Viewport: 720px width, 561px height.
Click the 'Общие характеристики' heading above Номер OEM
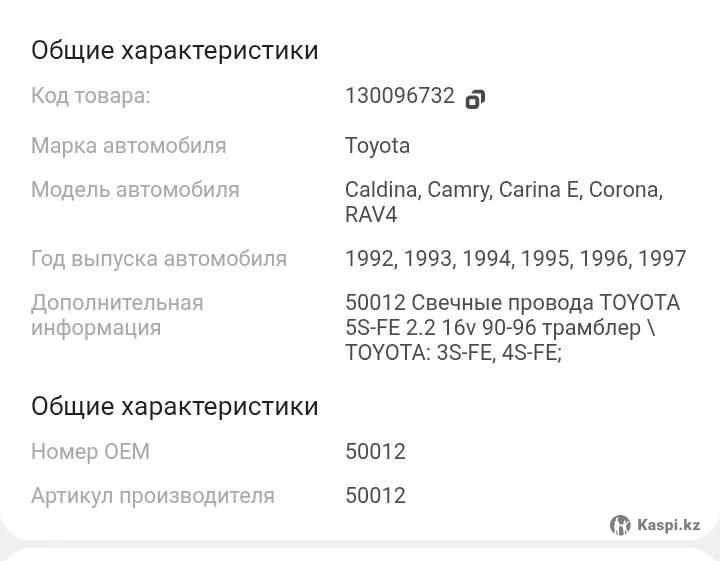[x=174, y=407]
